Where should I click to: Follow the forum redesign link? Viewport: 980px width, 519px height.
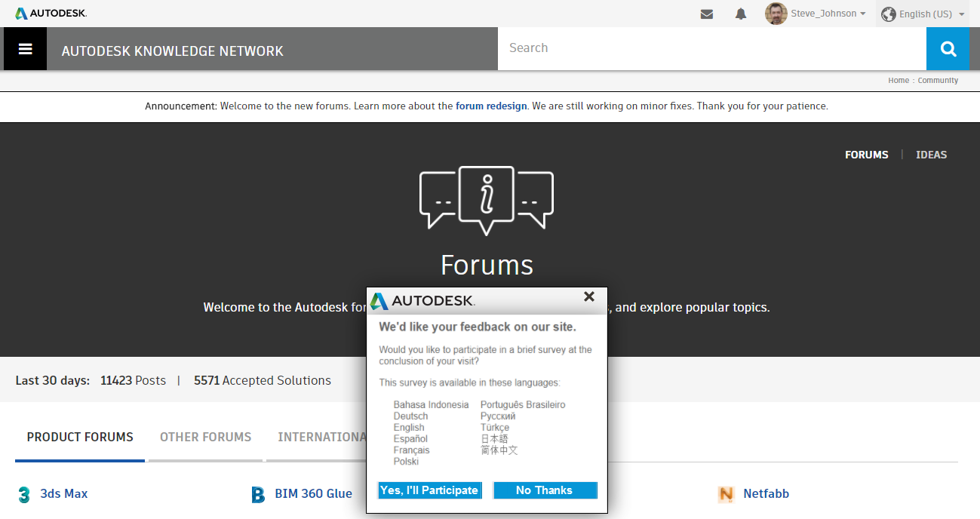pyautogui.click(x=491, y=106)
